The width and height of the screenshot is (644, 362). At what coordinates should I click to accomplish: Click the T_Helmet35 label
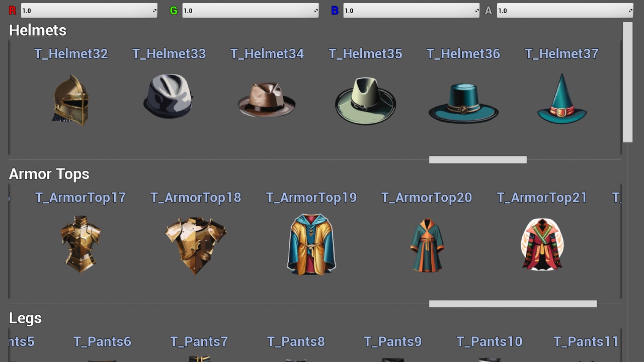[365, 54]
